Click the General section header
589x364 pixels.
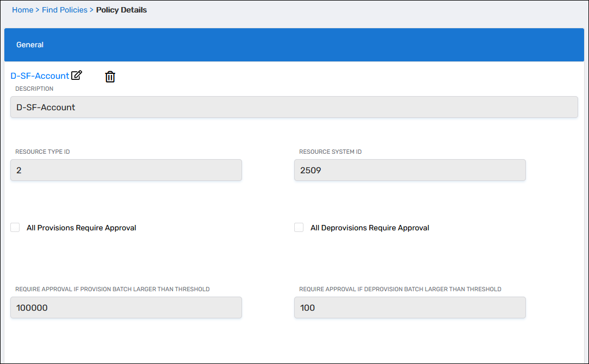point(30,45)
